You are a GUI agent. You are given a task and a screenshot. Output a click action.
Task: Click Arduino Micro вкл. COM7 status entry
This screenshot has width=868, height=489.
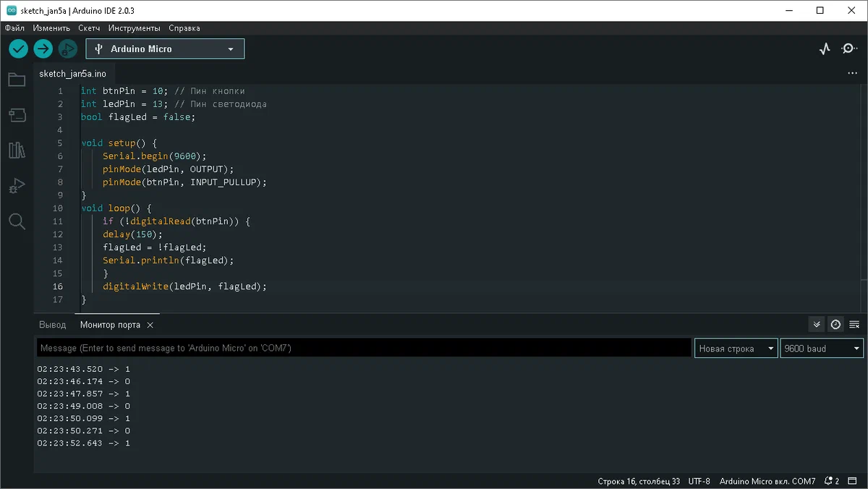click(x=767, y=481)
